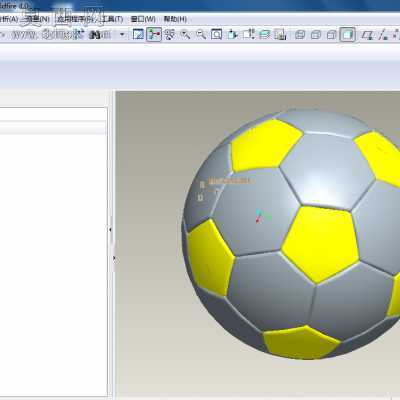Launch the View Manager icon
Image resolution: width=400 pixels, height=400 pixels.
tap(280, 34)
